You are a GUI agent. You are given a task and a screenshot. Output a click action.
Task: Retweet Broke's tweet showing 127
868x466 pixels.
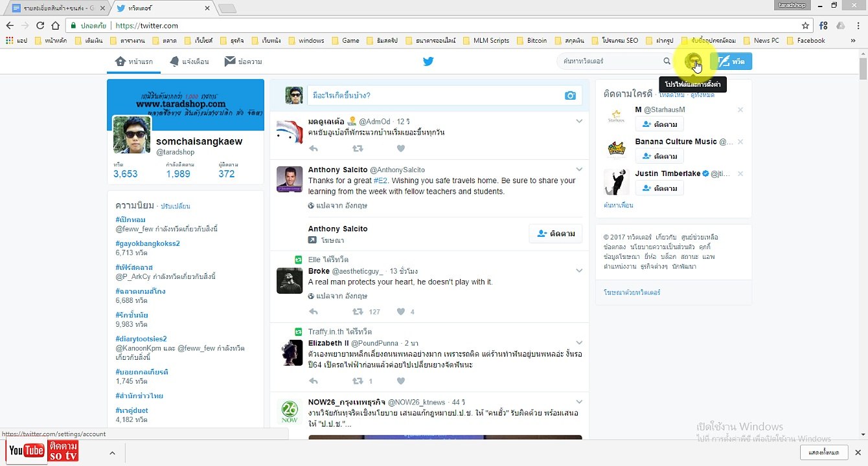(x=357, y=312)
